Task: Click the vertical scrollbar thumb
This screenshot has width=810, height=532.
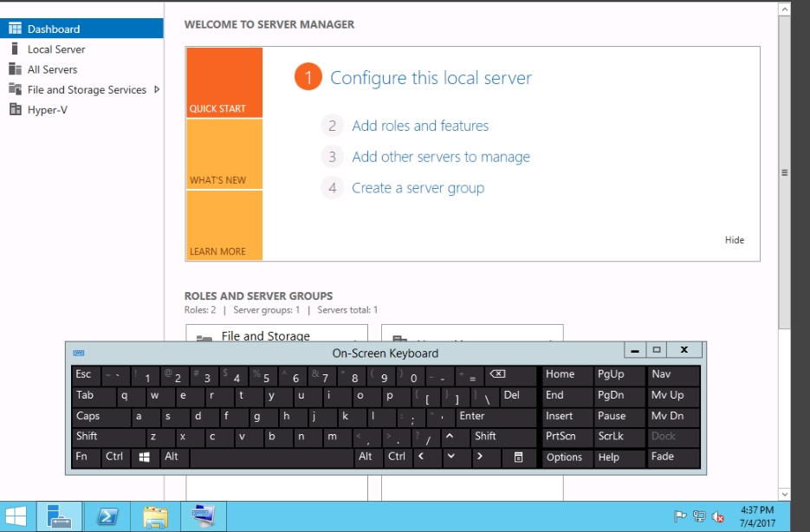Action: pyautogui.click(x=784, y=172)
